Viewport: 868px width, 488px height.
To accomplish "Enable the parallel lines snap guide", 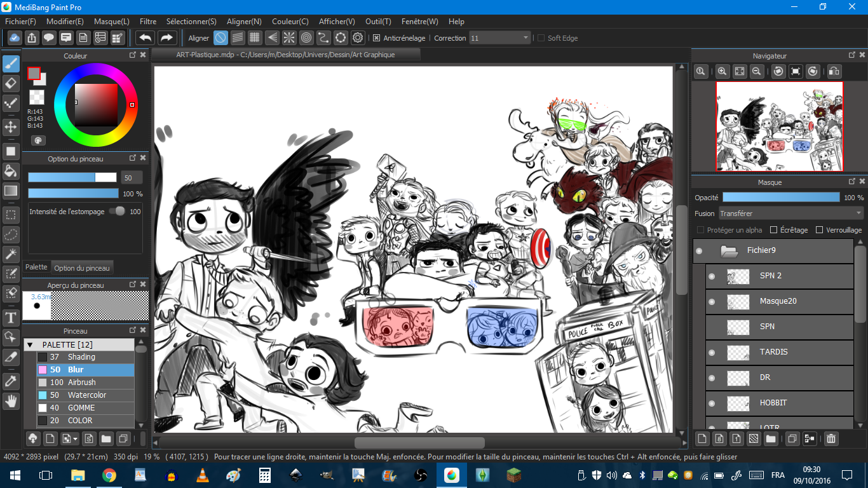I will (x=238, y=38).
